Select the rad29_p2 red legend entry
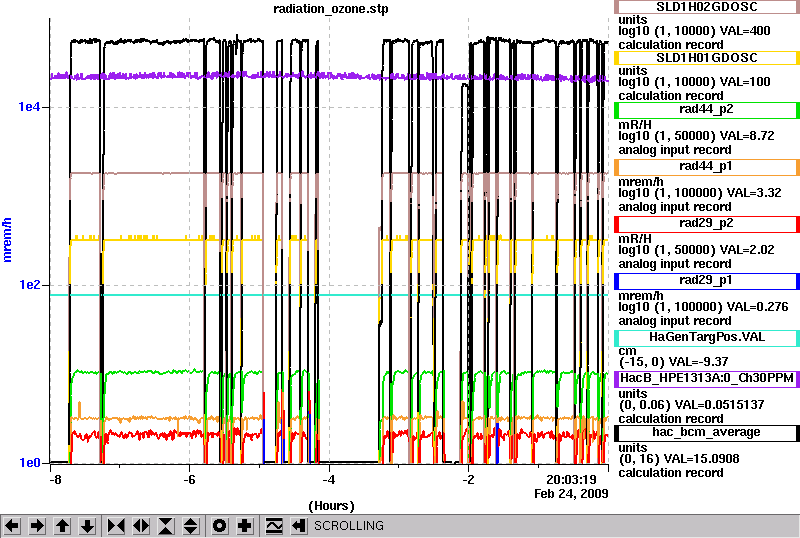Image resolution: width=800 pixels, height=538 pixels. (x=707, y=224)
